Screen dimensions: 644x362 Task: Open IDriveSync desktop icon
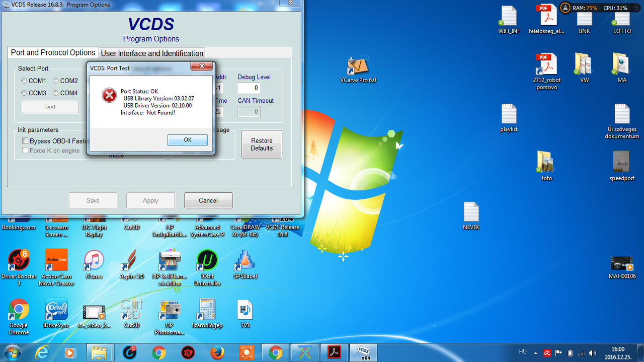[56, 313]
